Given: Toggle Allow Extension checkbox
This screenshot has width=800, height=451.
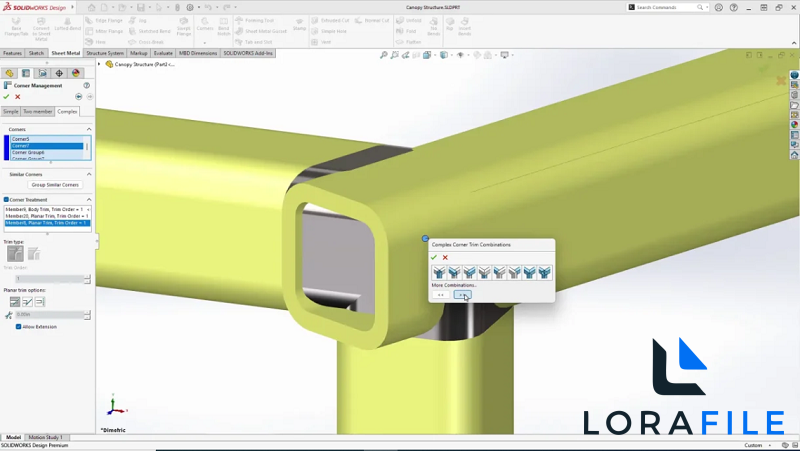Looking at the screenshot, I should (18, 327).
